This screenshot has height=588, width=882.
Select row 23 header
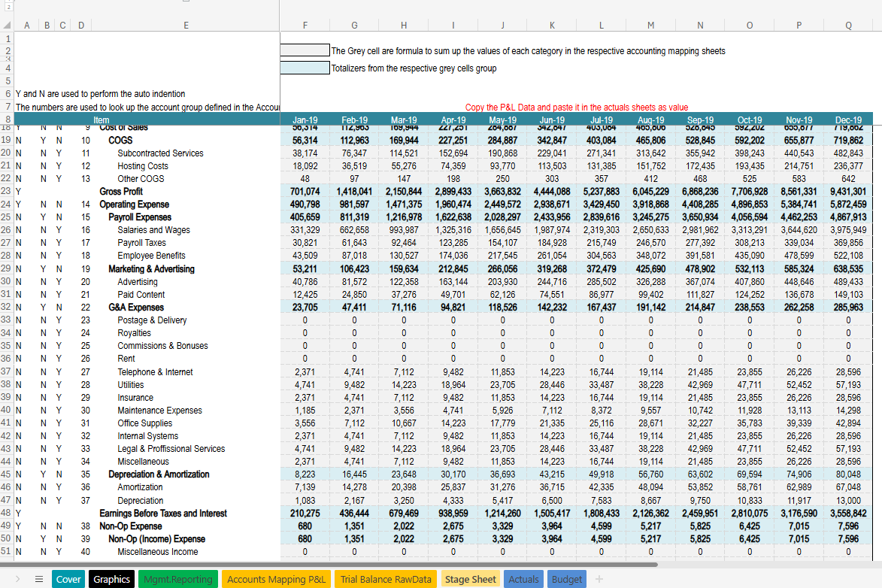pos(6,191)
